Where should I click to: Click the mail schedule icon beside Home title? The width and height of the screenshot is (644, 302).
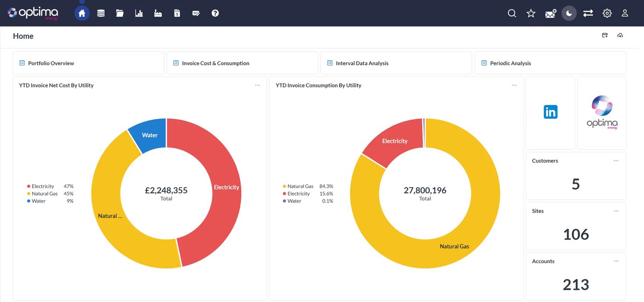pos(605,35)
